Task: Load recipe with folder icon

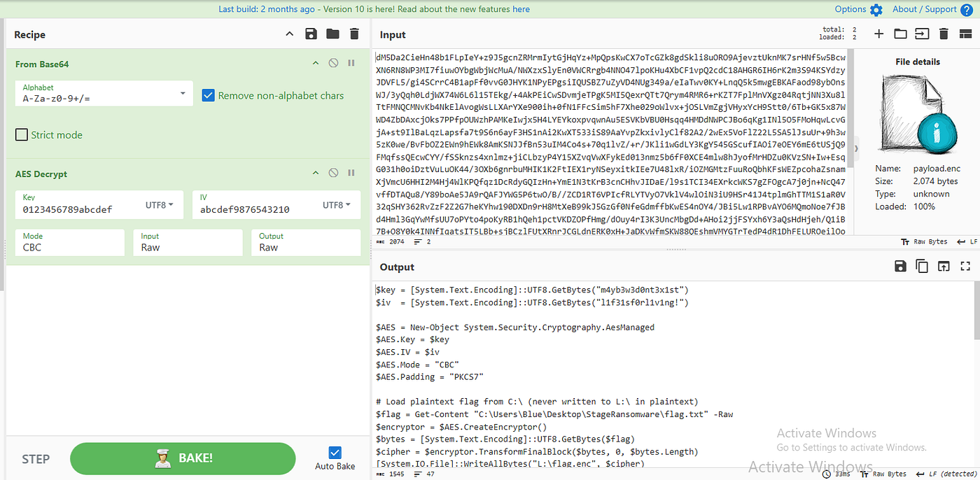Action: (x=332, y=34)
